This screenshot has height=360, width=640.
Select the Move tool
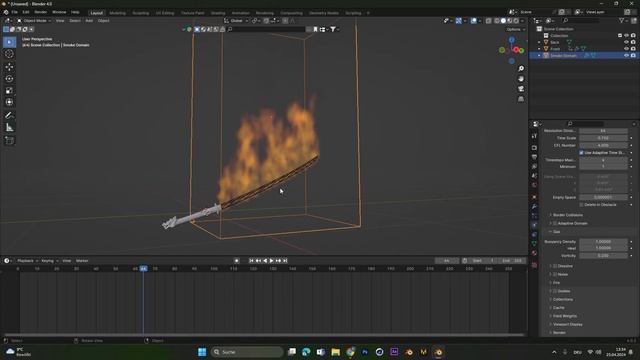9,67
